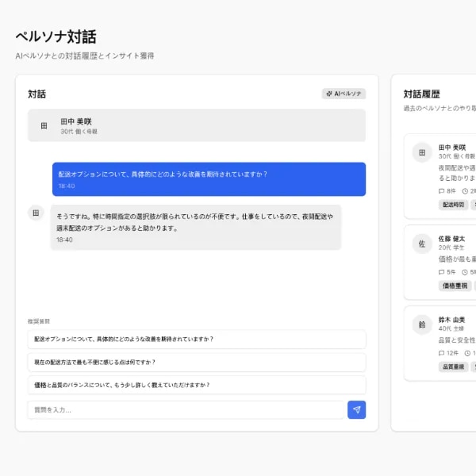Click the 価格重視 tag in the 佐藤 history card
The width and height of the screenshot is (476, 476).
pos(455,286)
